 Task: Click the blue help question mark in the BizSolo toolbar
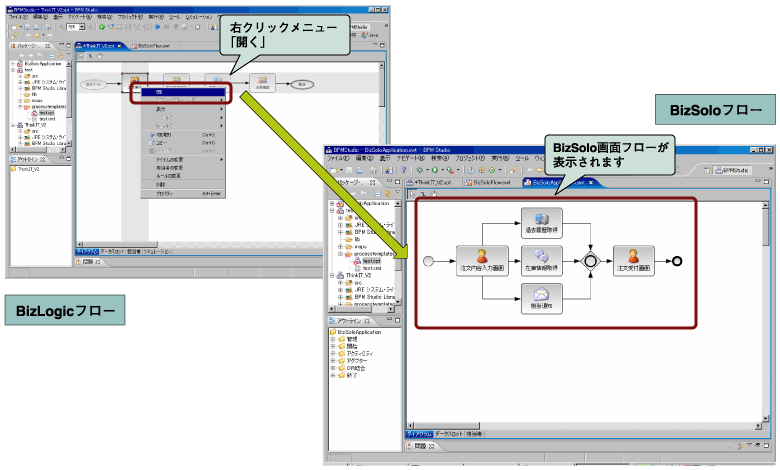pos(404,170)
